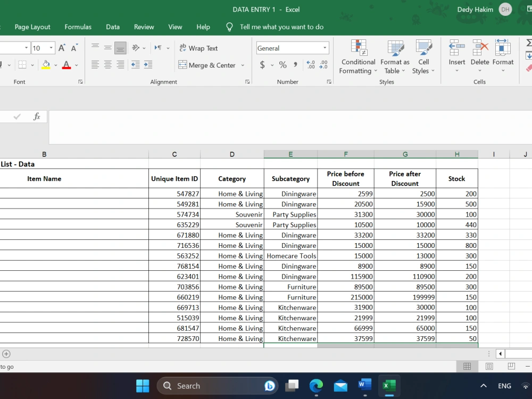Open Font dialog launcher

point(80,82)
